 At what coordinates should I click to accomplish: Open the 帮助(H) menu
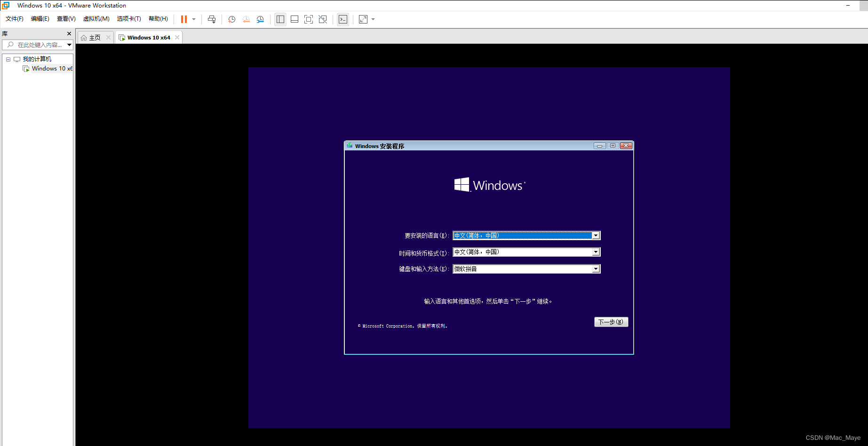158,19
